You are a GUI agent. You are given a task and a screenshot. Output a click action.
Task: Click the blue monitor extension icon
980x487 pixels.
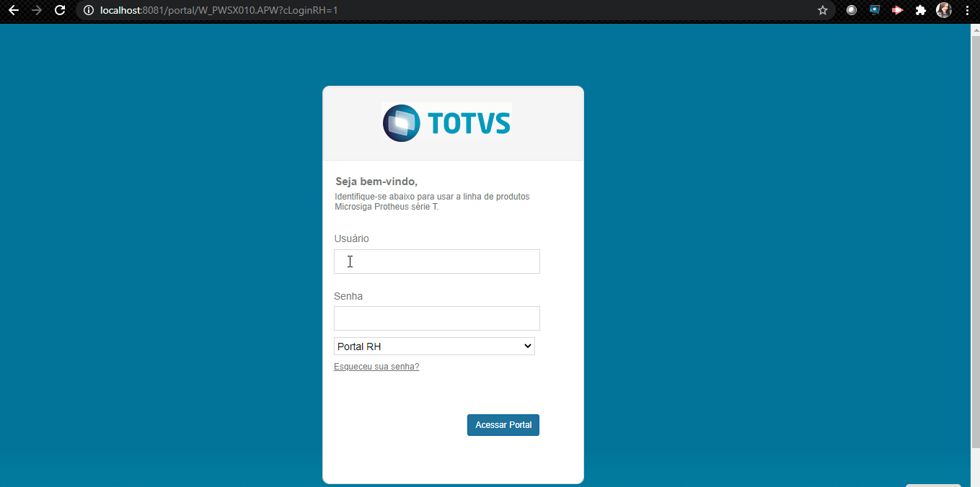coord(875,10)
